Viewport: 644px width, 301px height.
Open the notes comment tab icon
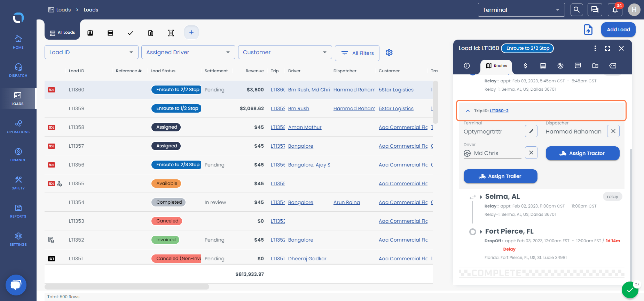pyautogui.click(x=578, y=66)
